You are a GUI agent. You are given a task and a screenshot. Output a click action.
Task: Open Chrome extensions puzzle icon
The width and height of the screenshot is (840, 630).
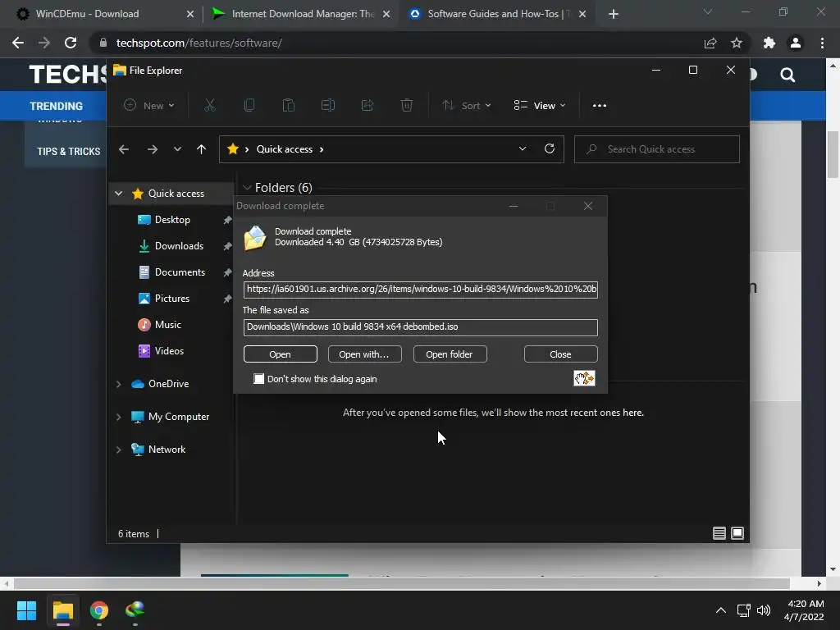click(769, 43)
